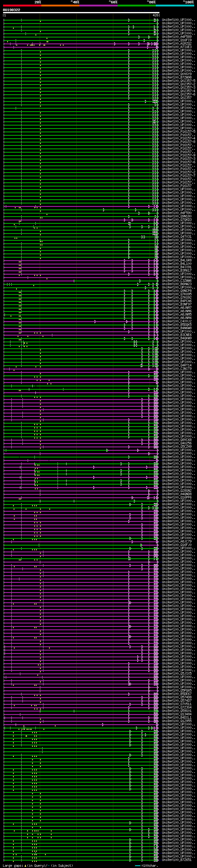Select the UniRef100_Q02357-6 label
The width and height of the screenshot is (197, 868).
[179, 94]
